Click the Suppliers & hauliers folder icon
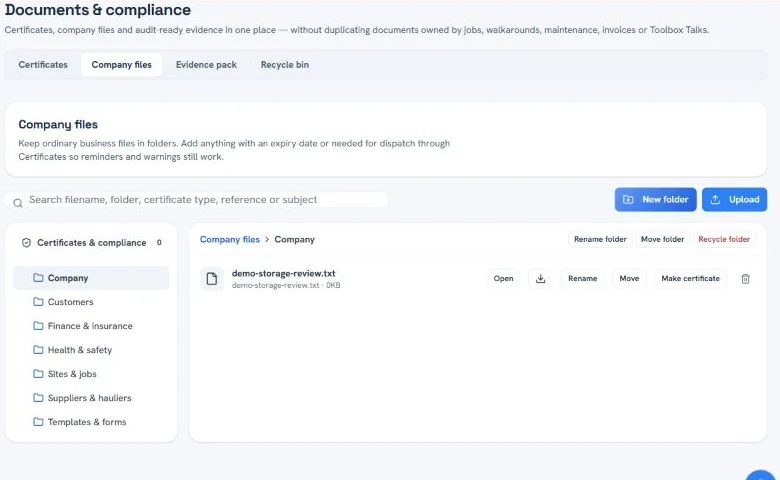The width and height of the screenshot is (780, 480). (38, 397)
